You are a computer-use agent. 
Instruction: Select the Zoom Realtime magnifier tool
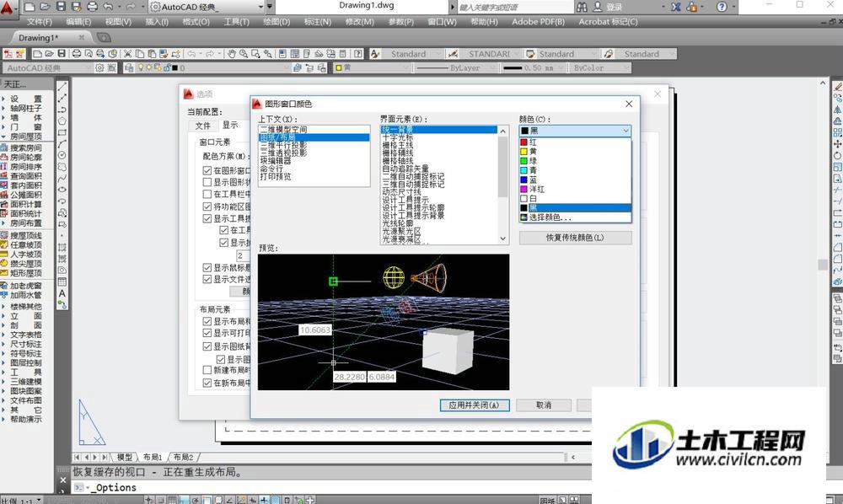244,54
